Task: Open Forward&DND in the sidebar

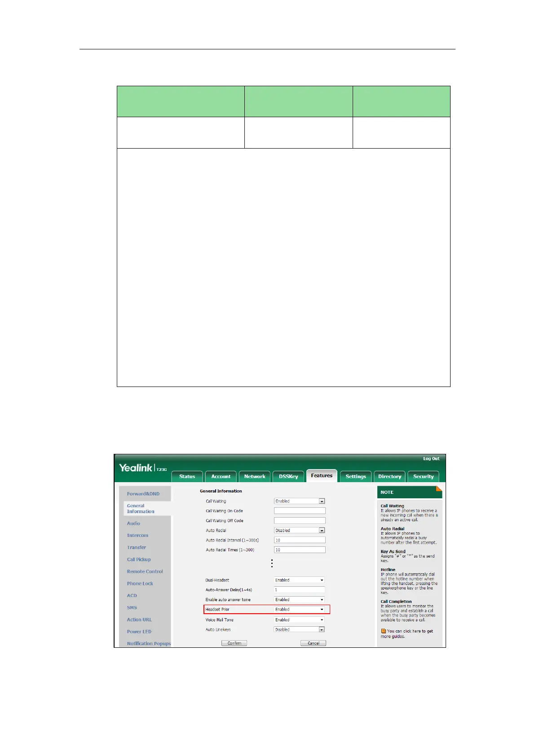Action: (x=143, y=494)
